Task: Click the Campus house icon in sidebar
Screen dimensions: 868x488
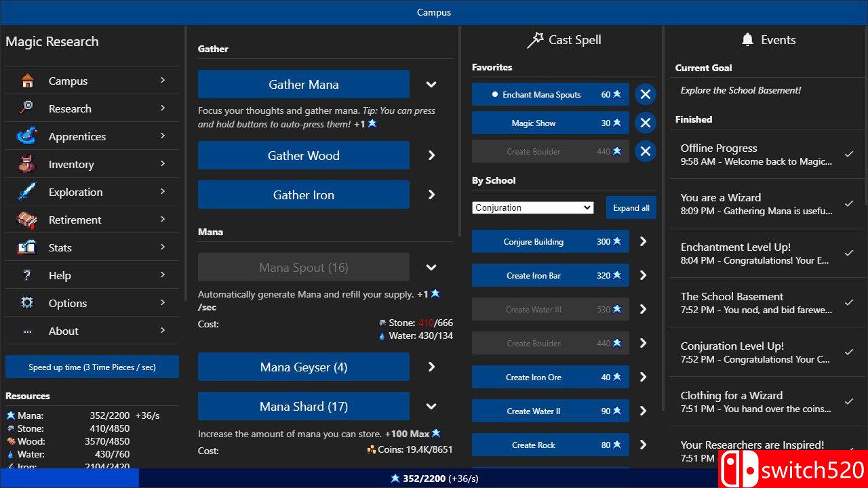Action: [27, 81]
